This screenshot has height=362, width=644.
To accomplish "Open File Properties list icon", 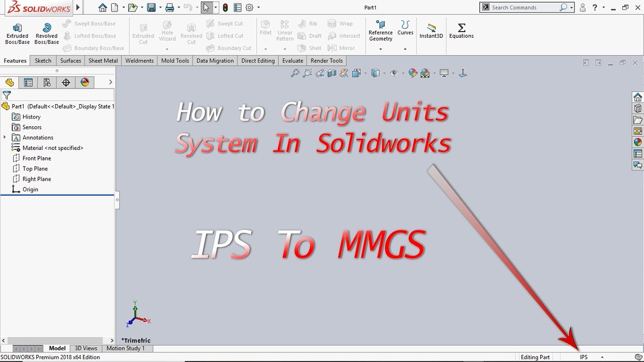I will click(237, 8).
